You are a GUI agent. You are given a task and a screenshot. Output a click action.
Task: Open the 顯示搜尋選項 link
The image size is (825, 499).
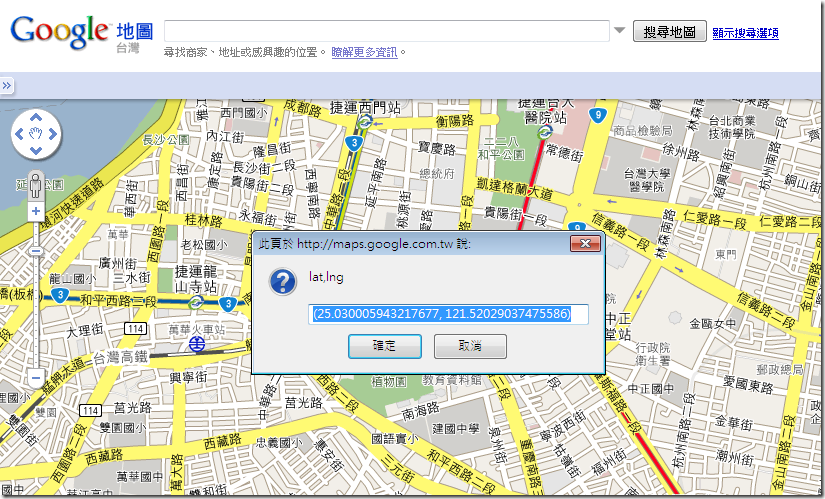745,33
